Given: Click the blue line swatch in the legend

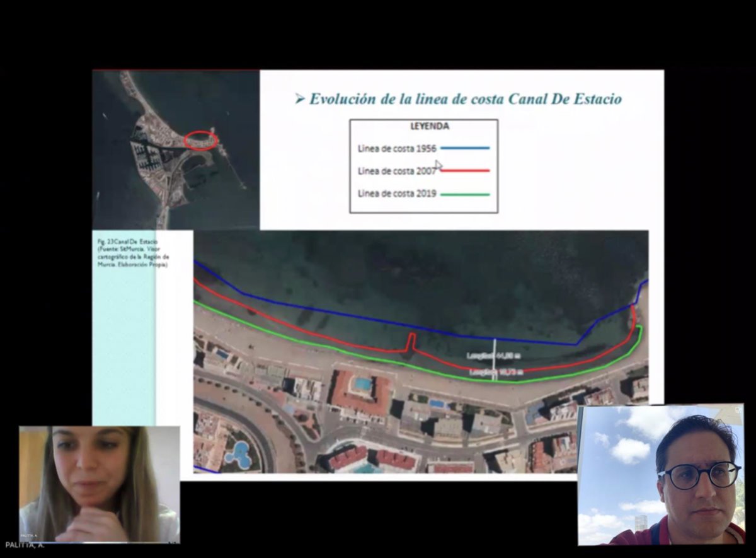Looking at the screenshot, I should 465,148.
